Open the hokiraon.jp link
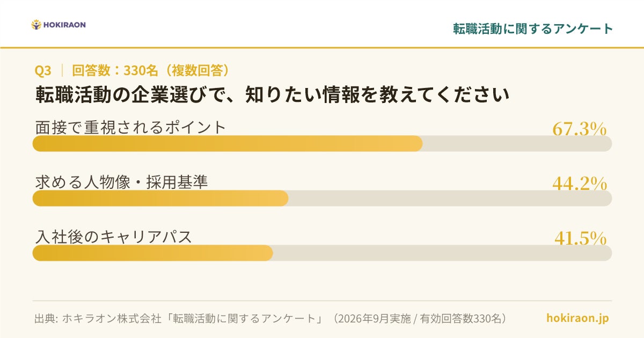 tap(577, 318)
